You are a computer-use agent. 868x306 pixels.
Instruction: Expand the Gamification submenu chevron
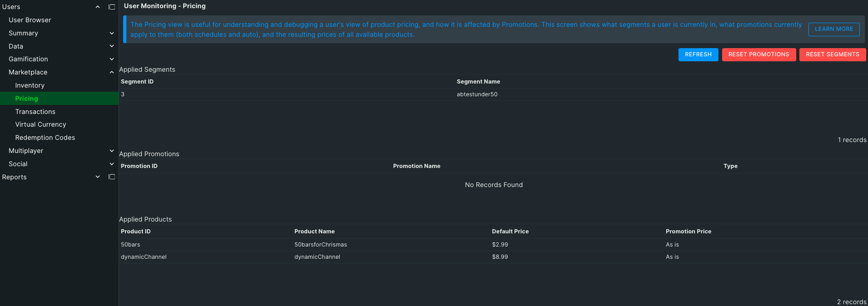pos(112,59)
